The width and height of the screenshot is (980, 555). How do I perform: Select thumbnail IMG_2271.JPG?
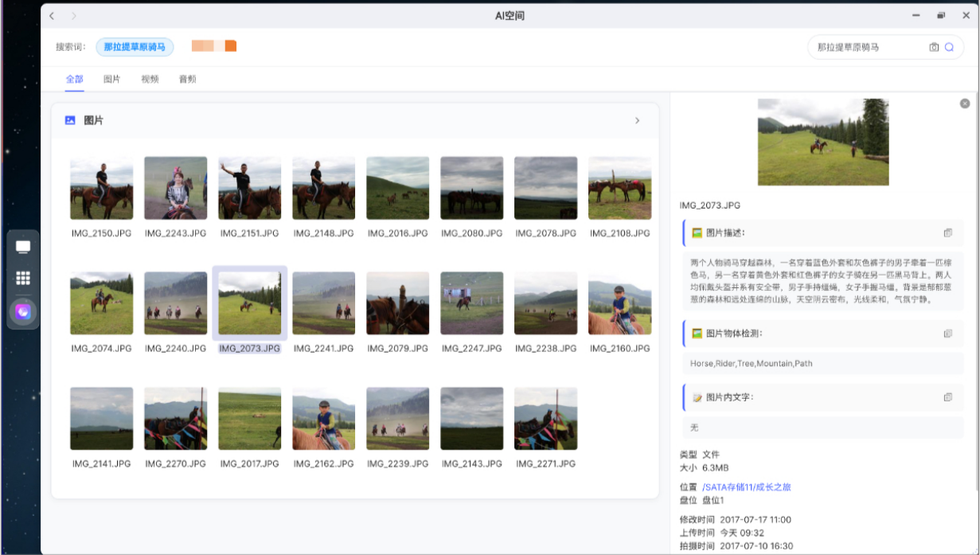pyautogui.click(x=545, y=419)
